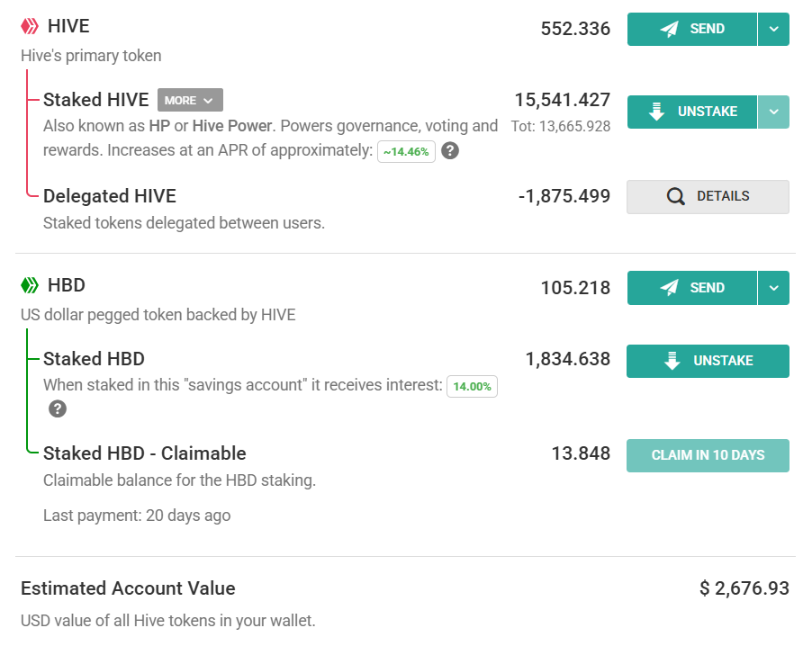Screen dimensions: 812x646
Task: Send HBD tokens
Action: (x=692, y=288)
